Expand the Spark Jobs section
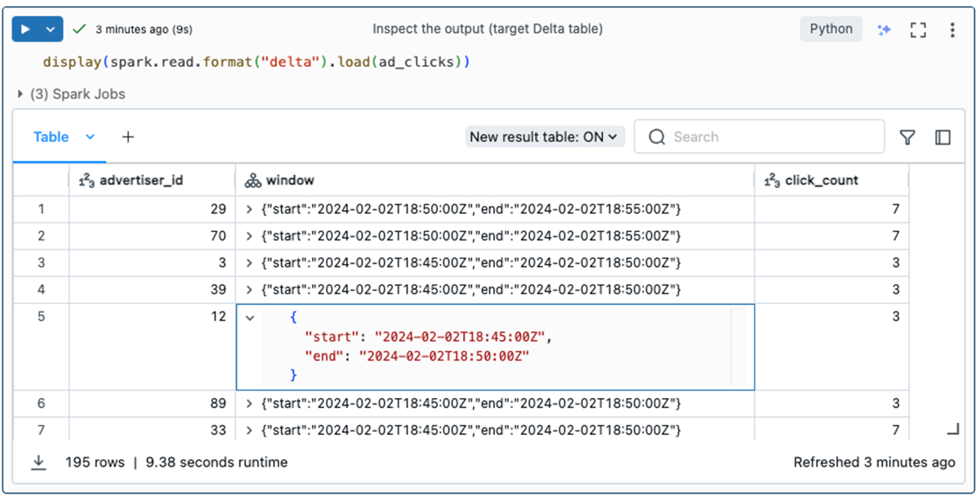 point(20,94)
